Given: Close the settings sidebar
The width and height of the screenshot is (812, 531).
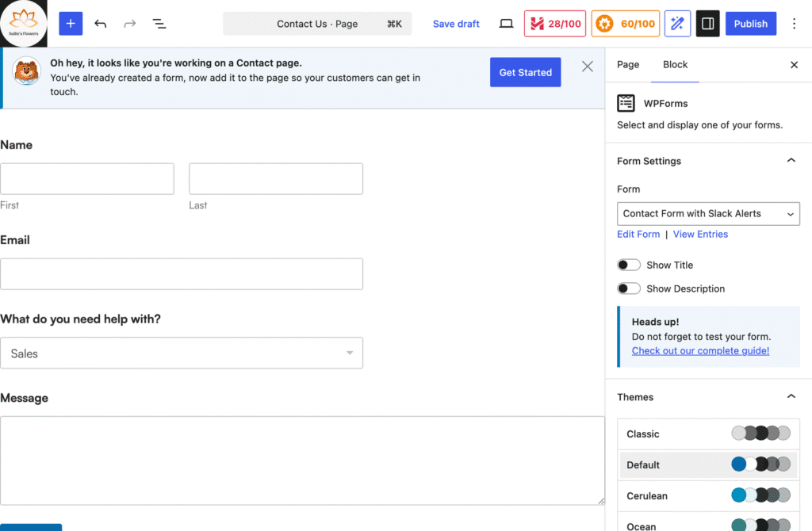Looking at the screenshot, I should point(794,65).
